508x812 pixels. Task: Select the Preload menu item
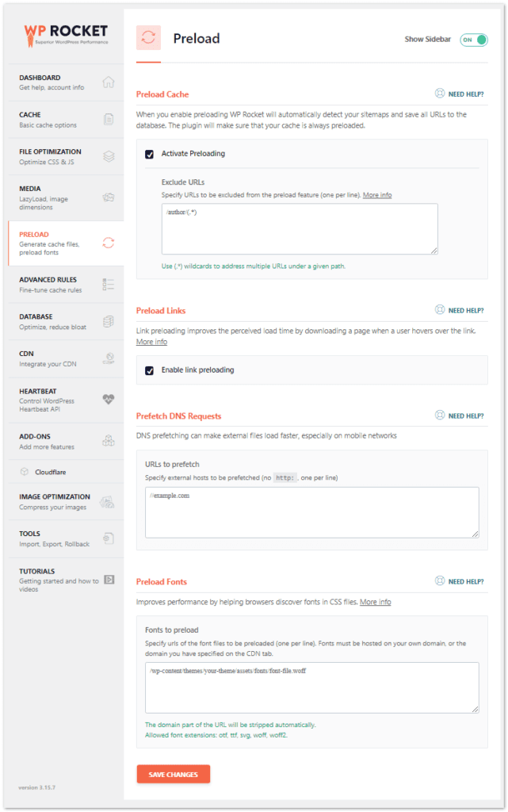coord(67,243)
